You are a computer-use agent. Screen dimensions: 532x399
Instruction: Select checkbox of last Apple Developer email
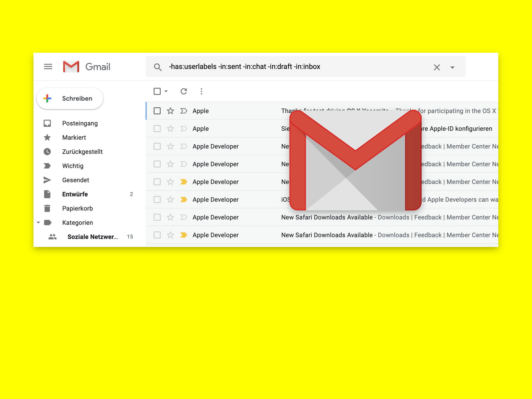(157, 235)
